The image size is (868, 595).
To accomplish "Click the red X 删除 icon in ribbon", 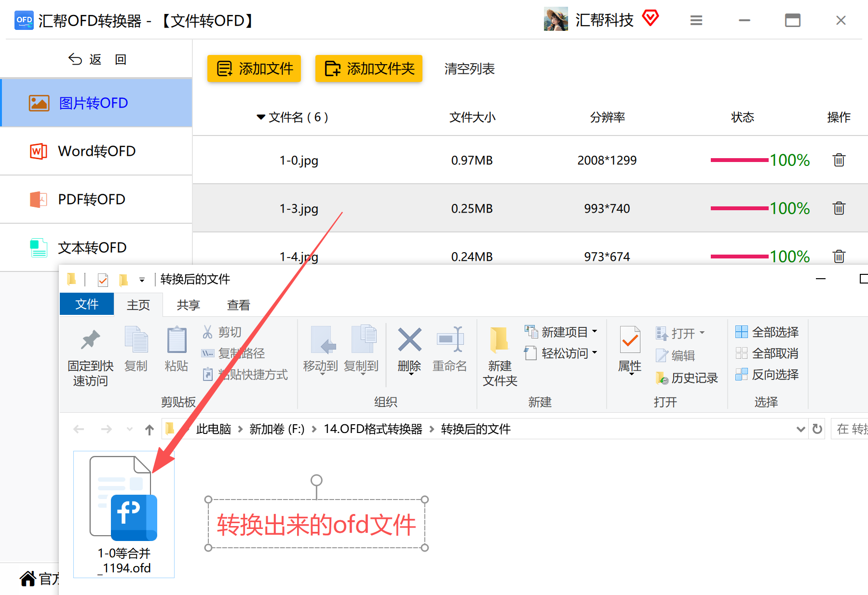I will point(409,340).
